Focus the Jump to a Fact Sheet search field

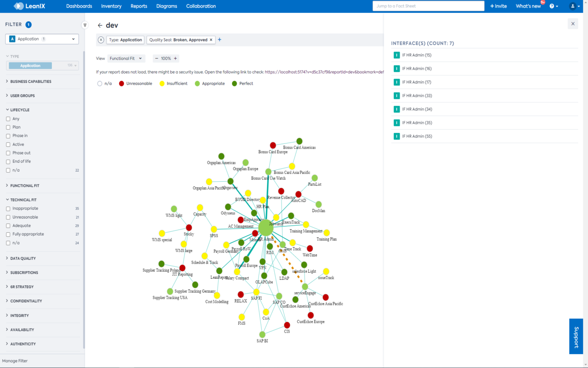click(x=428, y=6)
